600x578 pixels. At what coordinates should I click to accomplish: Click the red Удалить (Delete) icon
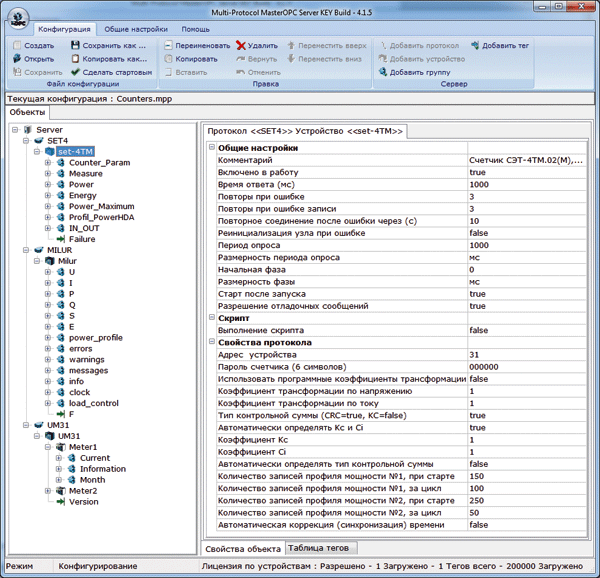pyautogui.click(x=241, y=46)
